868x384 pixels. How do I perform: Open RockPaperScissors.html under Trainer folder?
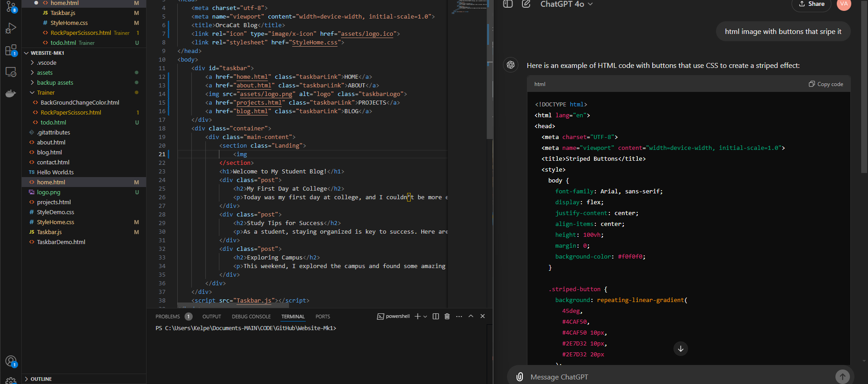84,113
